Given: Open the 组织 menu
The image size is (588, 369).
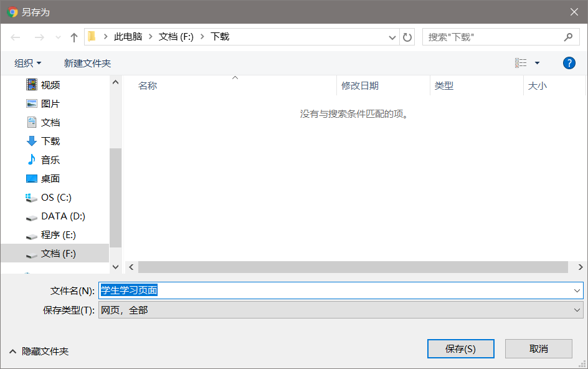Looking at the screenshot, I should click(27, 63).
